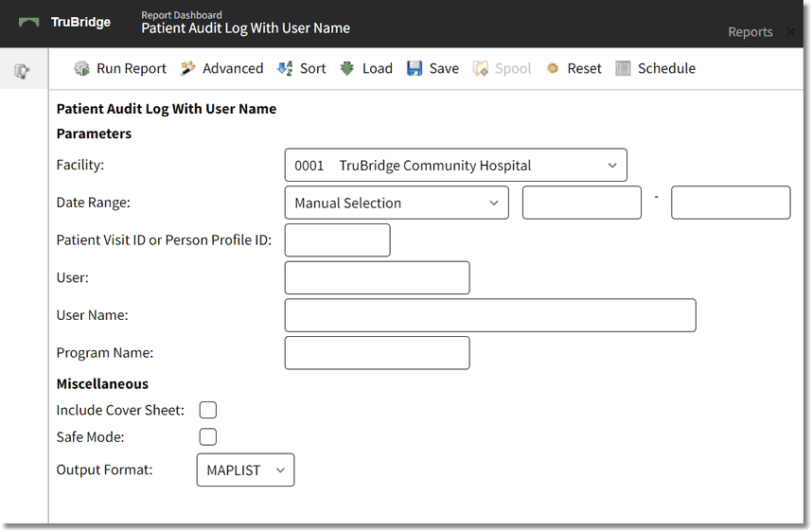Click the Facility field label
Viewport: 812px width, 532px height.
pos(80,165)
